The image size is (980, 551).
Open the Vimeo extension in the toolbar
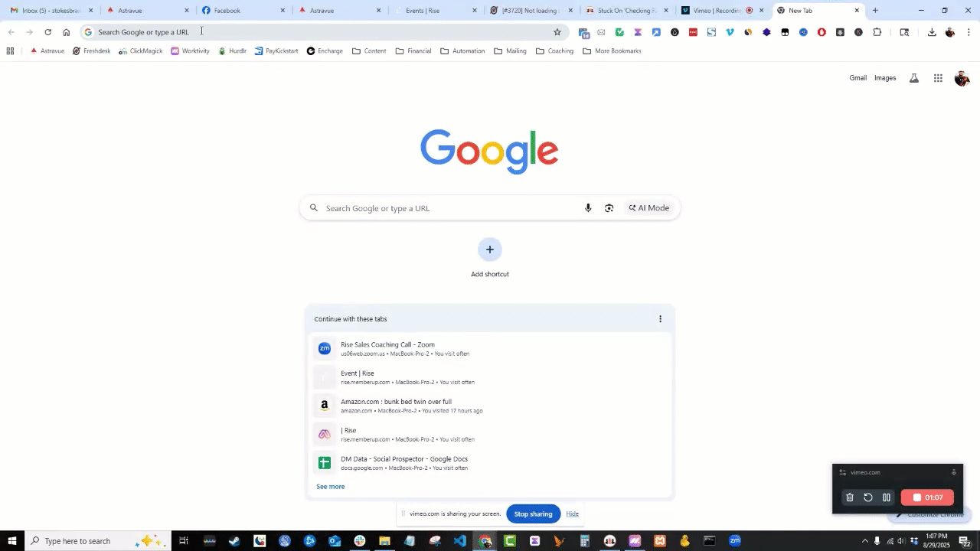(730, 32)
